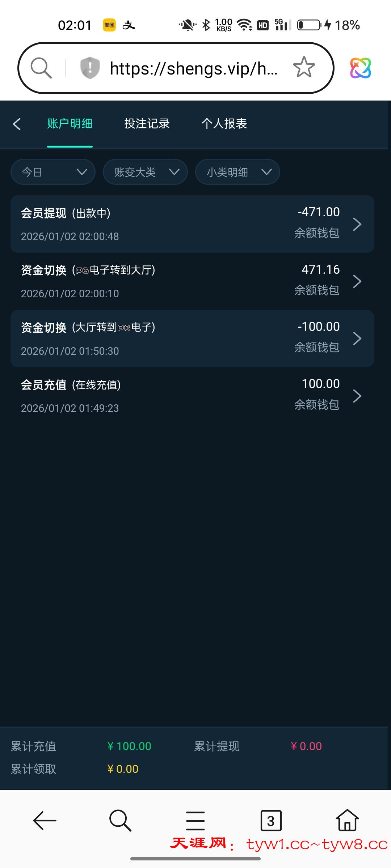
Task: Expand the 今日 date filter
Action: (53, 172)
